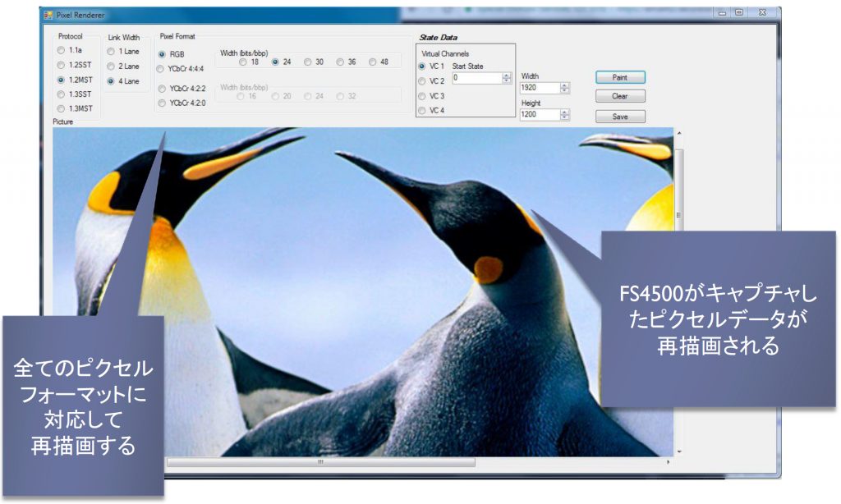The image size is (841, 504).
Task: Select virtual channel VC 3
Action: [421, 96]
